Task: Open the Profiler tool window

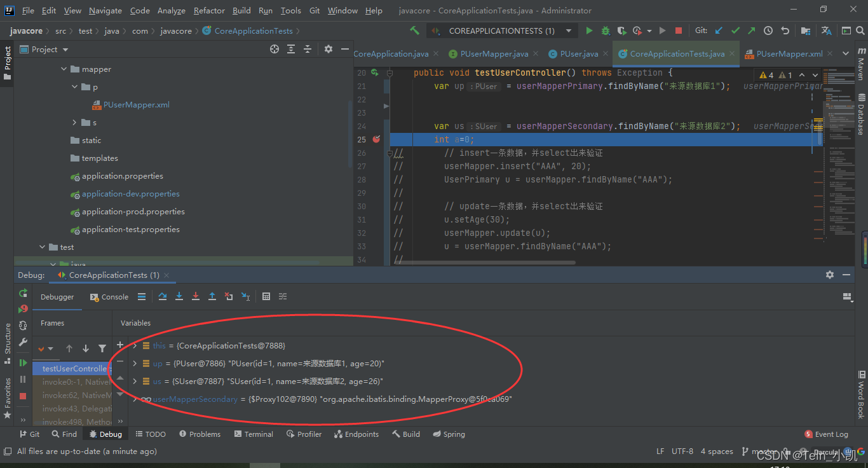Action: click(x=304, y=434)
